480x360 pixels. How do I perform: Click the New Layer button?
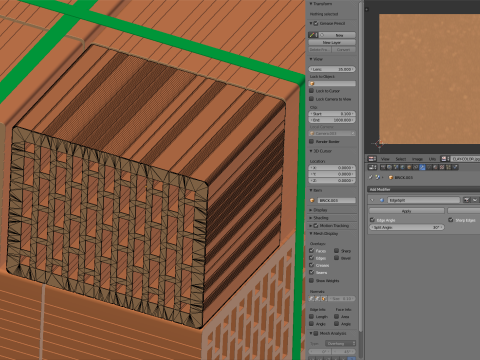click(x=332, y=42)
